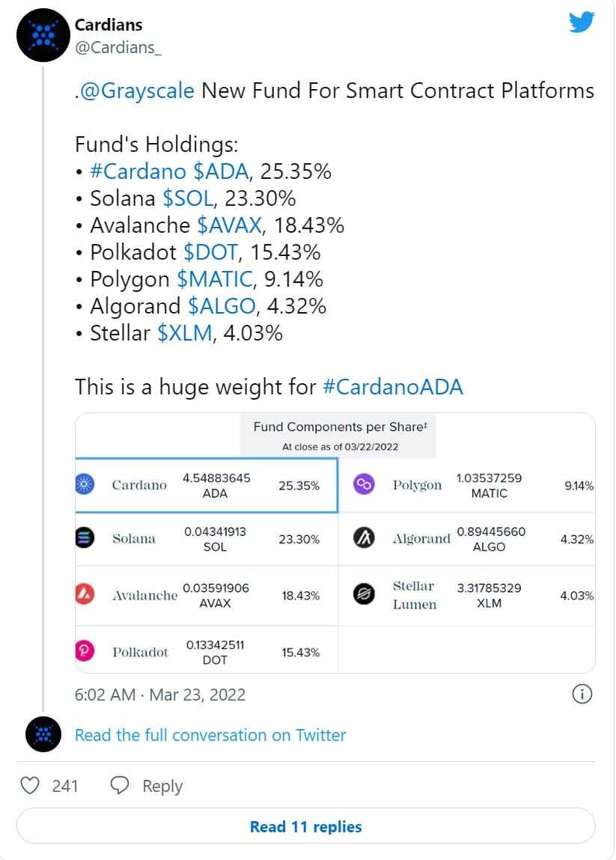Click the Polygon logo icon
616x860 pixels.
(x=362, y=484)
